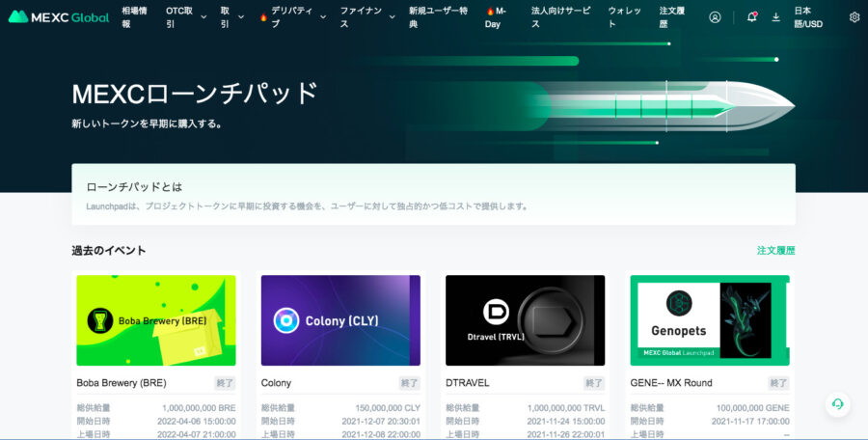Click the 終了 badge on Colony card
Viewport: 868px width, 440px height.
coord(409,383)
